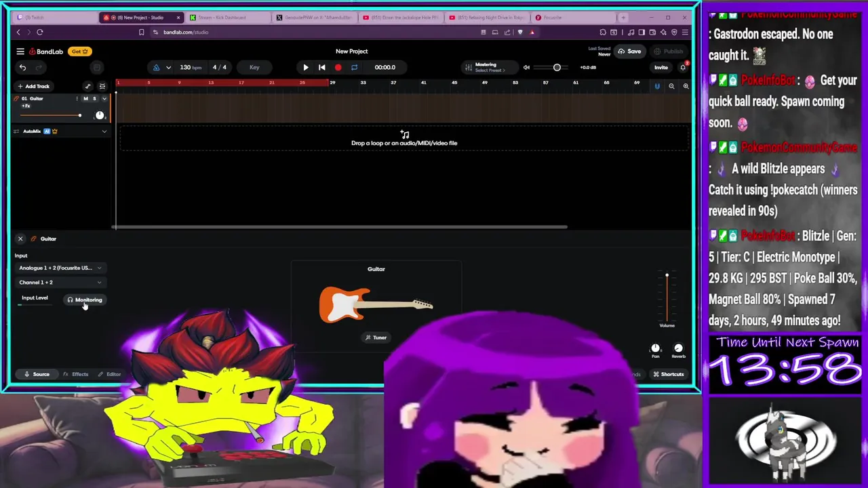Screen dimensions: 868x488
Task: Click the Pan knob in the bottom panel
Action: [x=655, y=348]
